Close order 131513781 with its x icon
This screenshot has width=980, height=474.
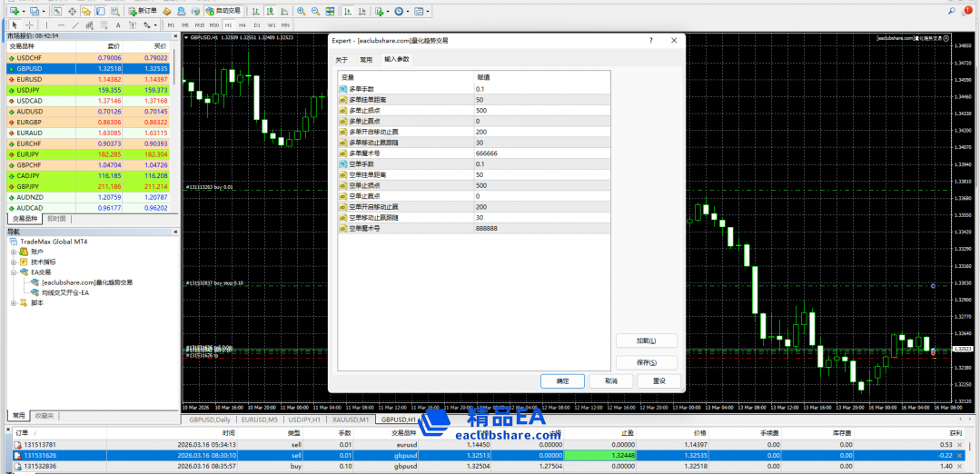973,444
